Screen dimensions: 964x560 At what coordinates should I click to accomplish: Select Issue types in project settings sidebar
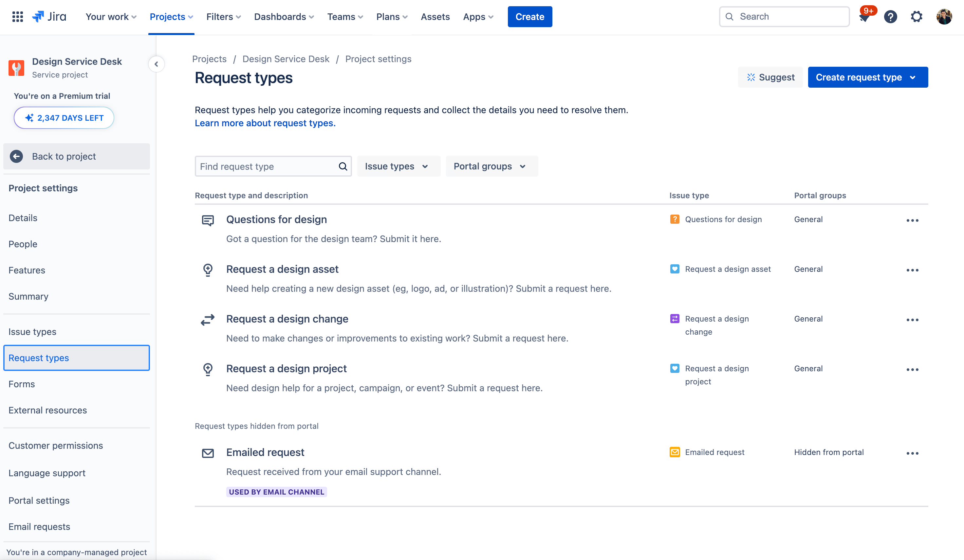click(32, 331)
